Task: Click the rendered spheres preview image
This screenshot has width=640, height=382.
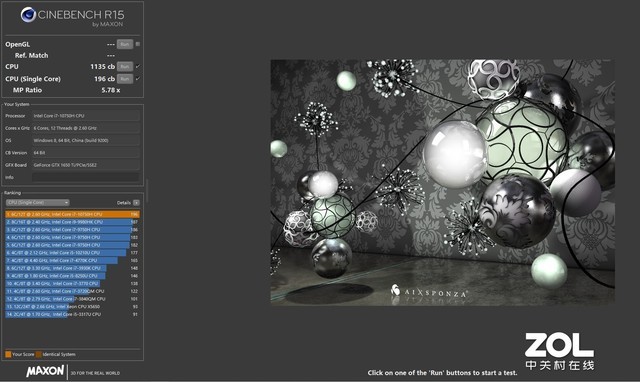Action: 442,182
